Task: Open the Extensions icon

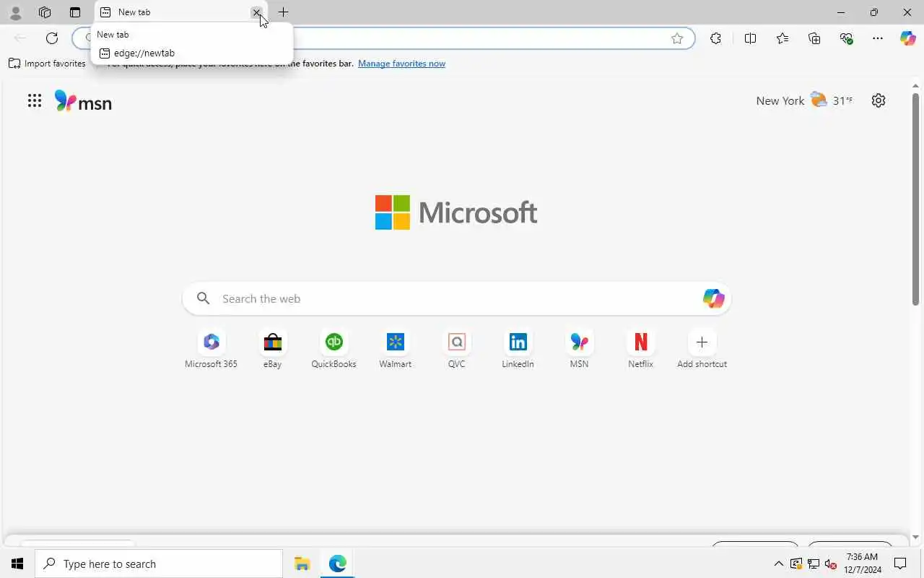Action: pyautogui.click(x=715, y=38)
